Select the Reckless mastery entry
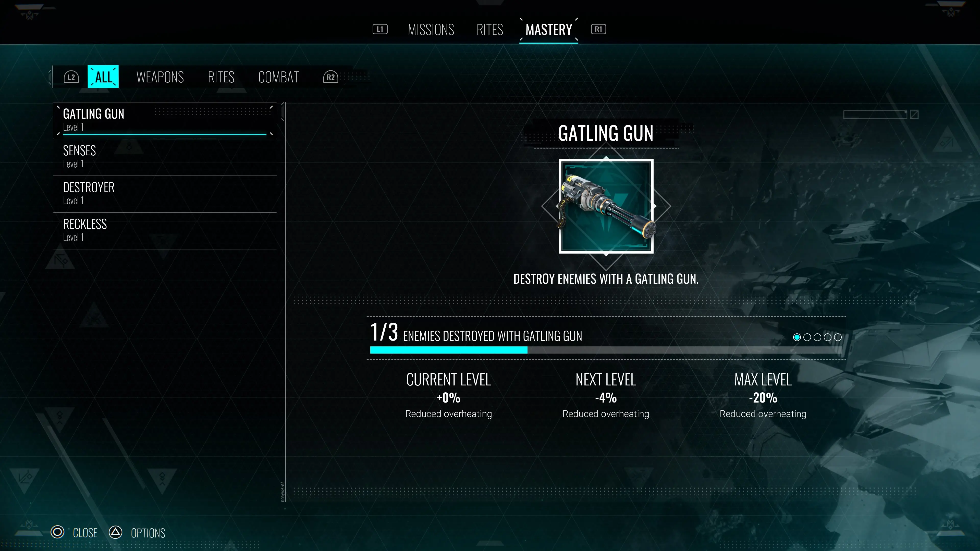The width and height of the screenshot is (980, 551). 165,231
